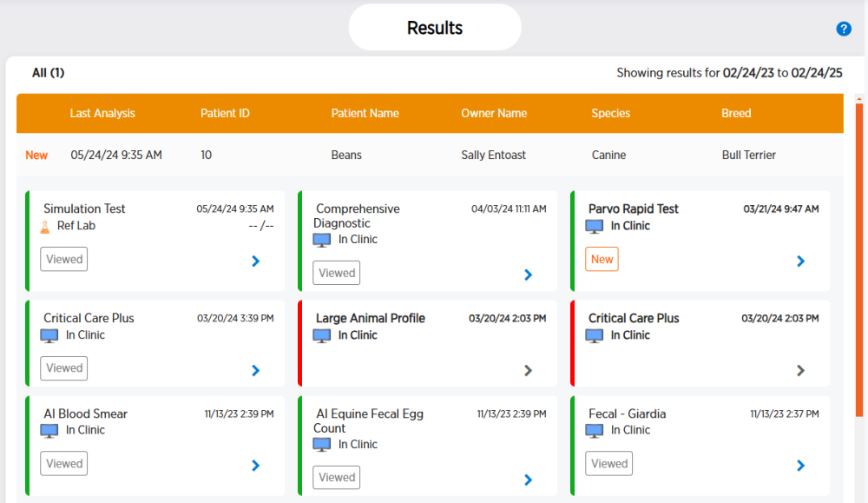Select patient name Beans in the row

coord(346,156)
